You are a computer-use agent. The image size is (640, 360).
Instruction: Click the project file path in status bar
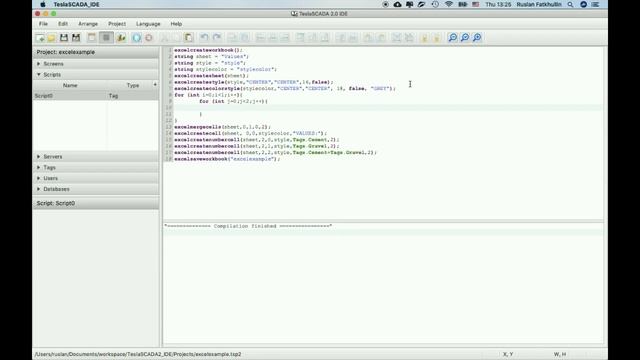click(x=138, y=354)
